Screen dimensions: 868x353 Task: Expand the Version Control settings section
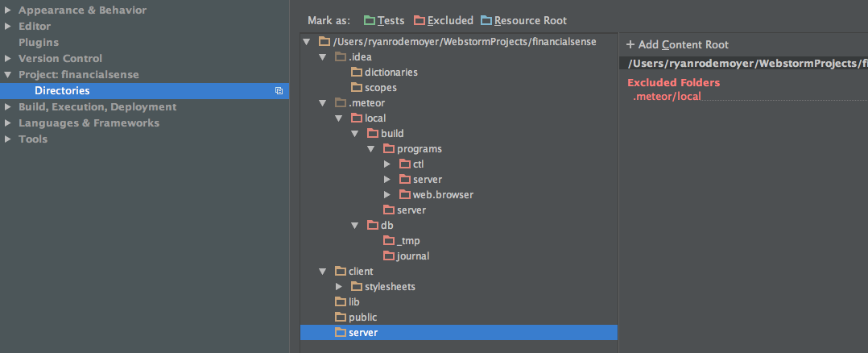pos(8,58)
